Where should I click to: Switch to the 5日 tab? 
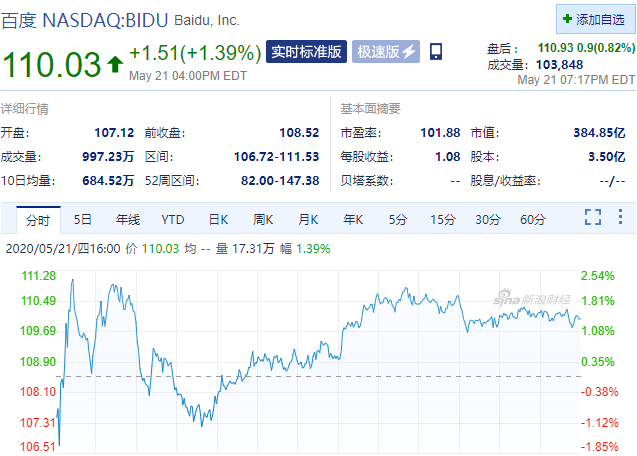coord(82,219)
